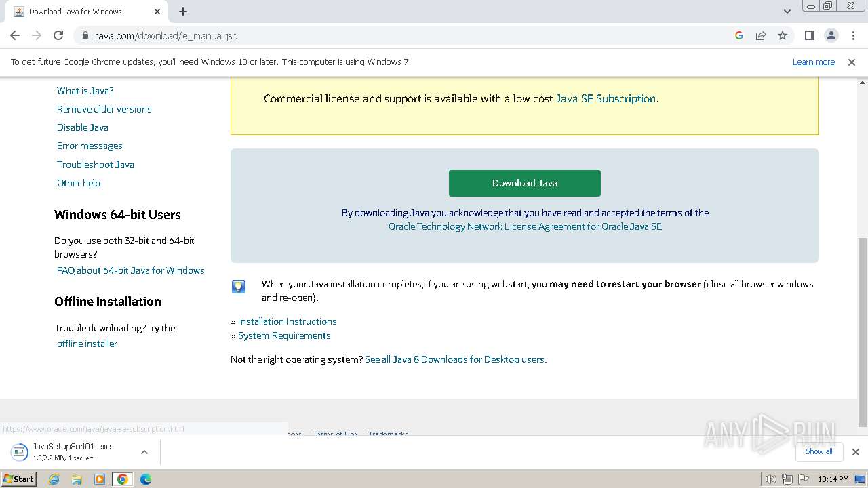
Task: Share this page icon
Action: 761,35
